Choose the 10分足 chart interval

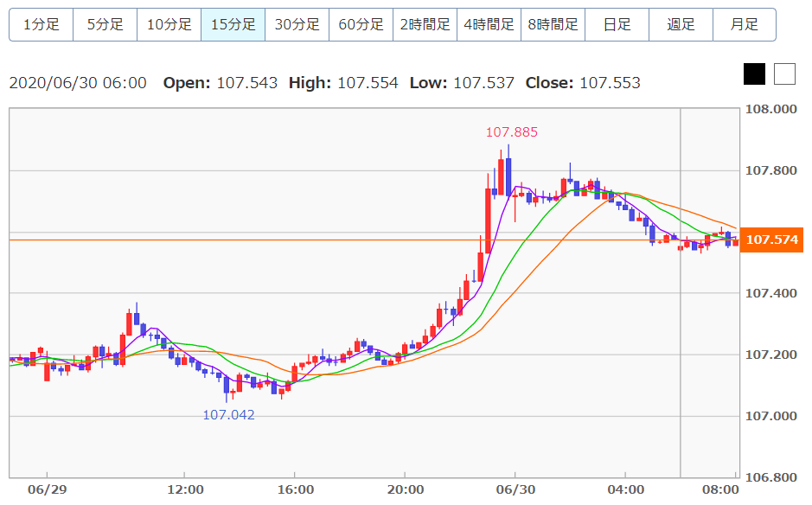tap(169, 24)
